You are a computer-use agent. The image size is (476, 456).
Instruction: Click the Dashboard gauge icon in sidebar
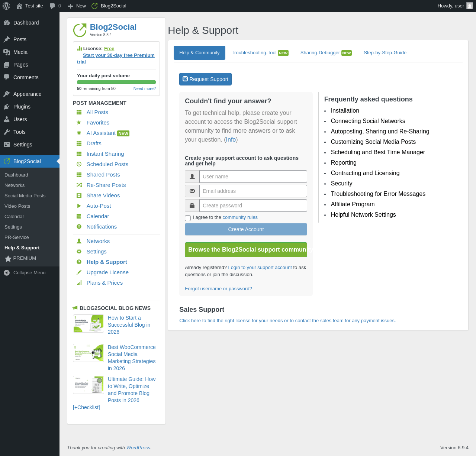7,23
